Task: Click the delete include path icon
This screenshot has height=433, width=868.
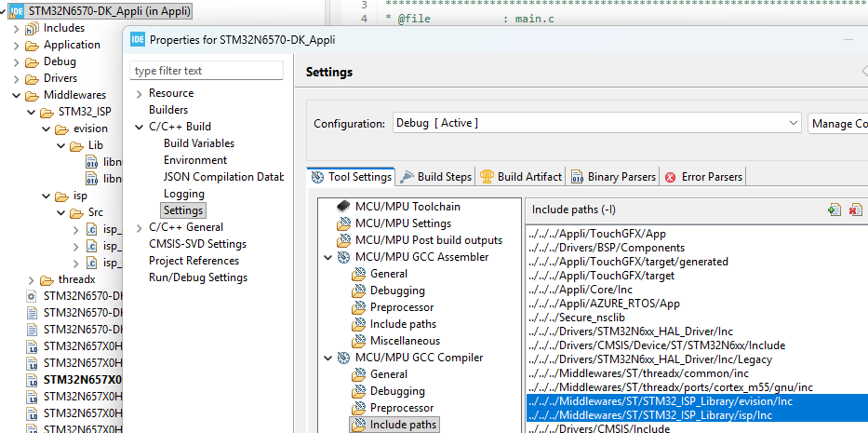Action: tap(856, 210)
